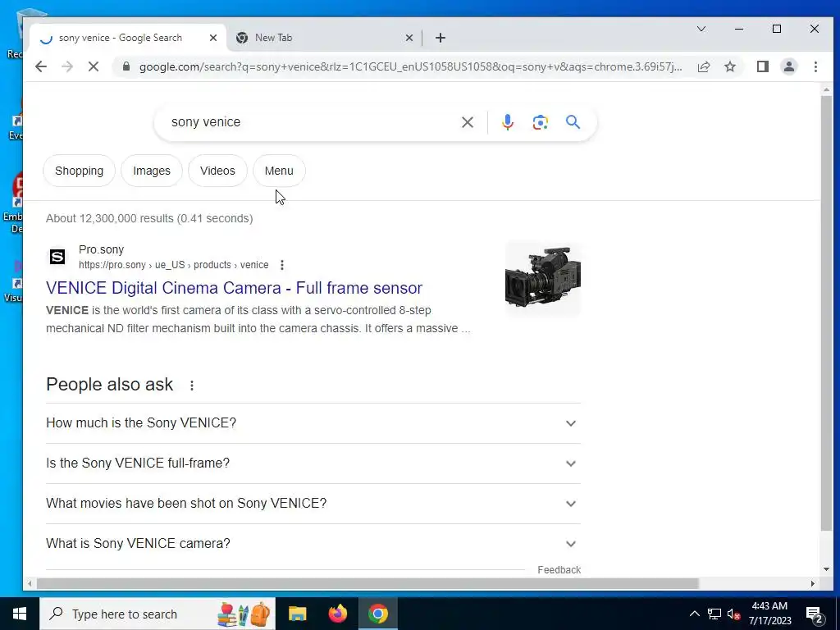
Task: Start voice search with microphone
Action: [507, 122]
